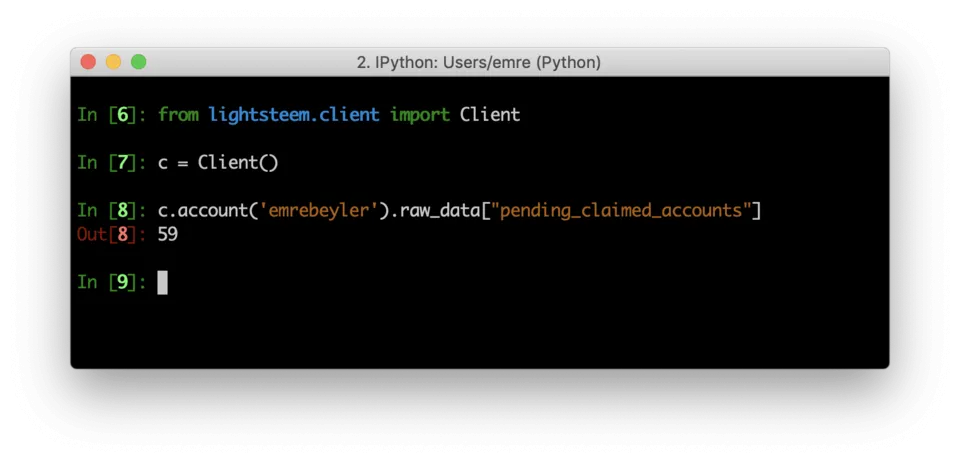Click the "import" keyword

[x=420, y=114]
